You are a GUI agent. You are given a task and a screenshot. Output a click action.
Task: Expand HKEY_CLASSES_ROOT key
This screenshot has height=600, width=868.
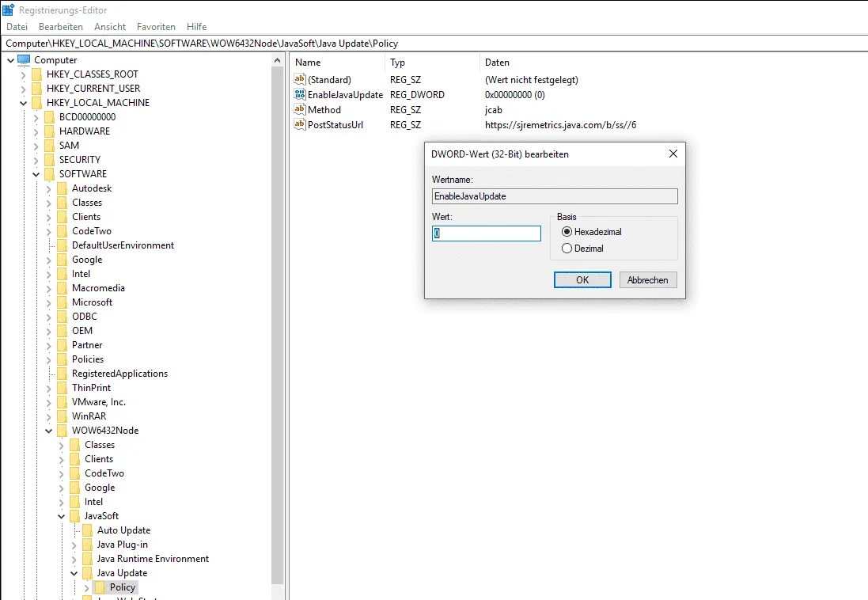coord(23,74)
